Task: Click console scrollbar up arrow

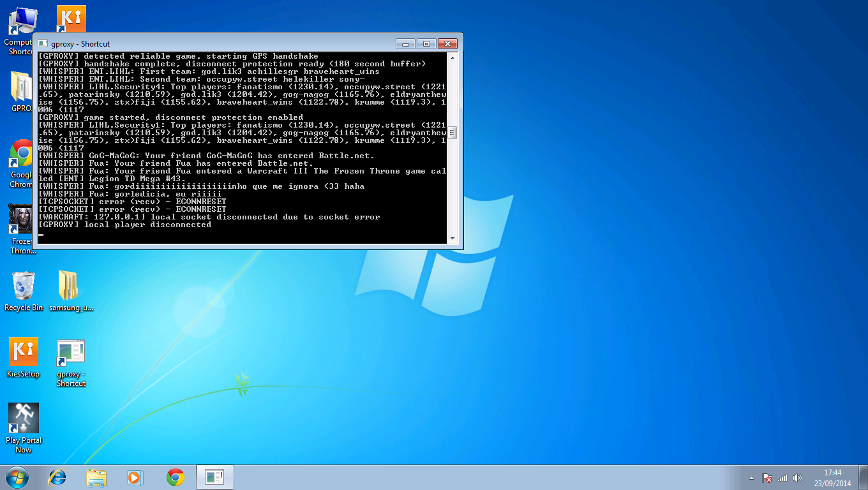Action: 453,57
